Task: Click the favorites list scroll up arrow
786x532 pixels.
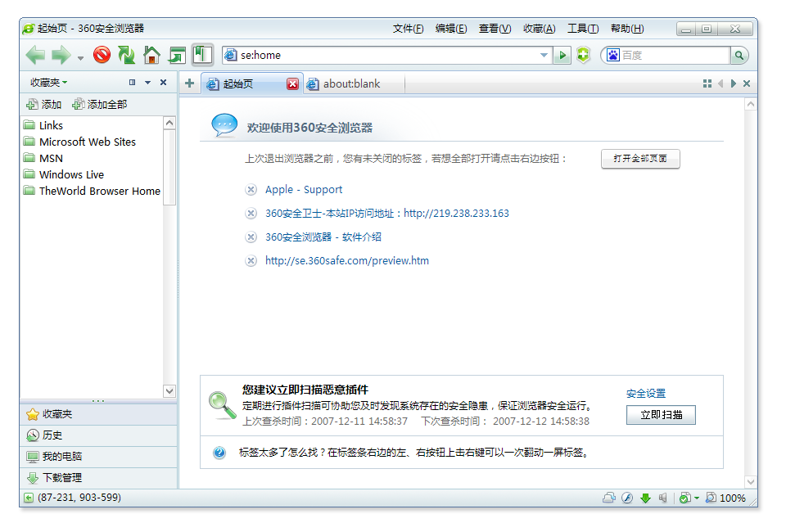Action: click(169, 123)
